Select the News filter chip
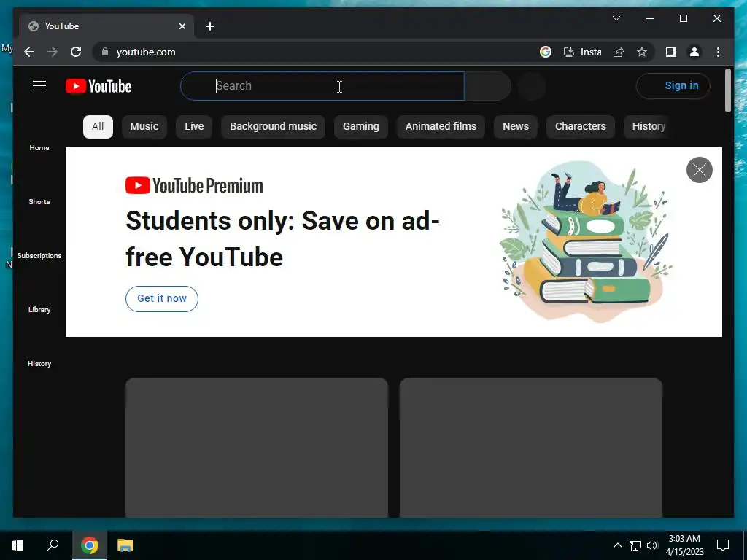This screenshot has height=560, width=747. [516, 127]
